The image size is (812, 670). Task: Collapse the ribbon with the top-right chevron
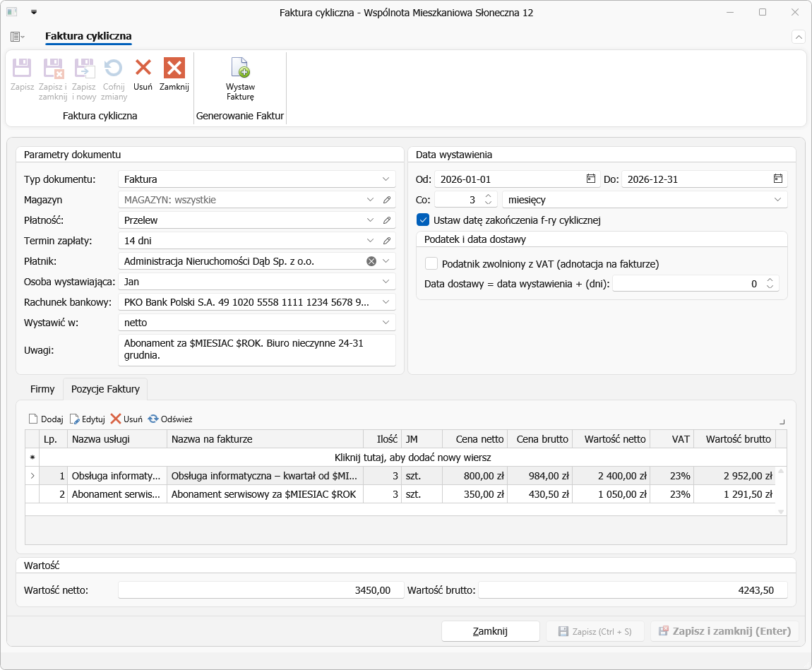[799, 37]
